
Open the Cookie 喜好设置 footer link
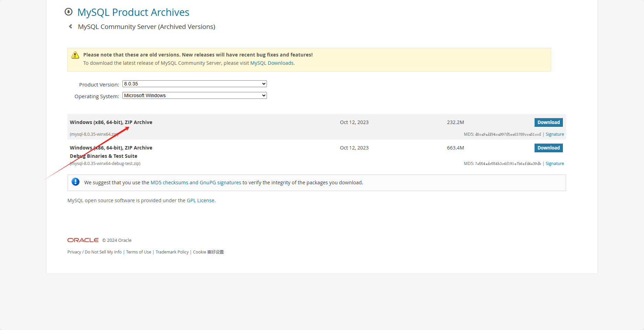click(208, 252)
